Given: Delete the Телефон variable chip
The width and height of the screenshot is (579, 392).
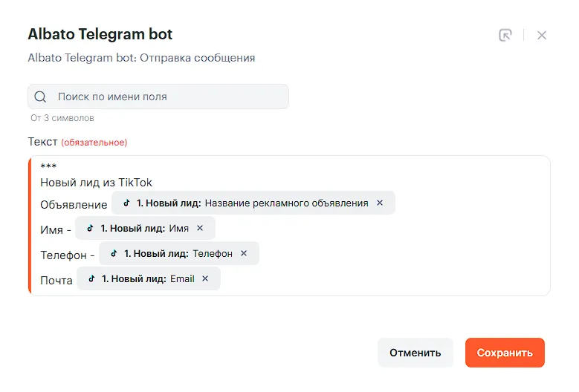Looking at the screenshot, I should (x=244, y=253).
